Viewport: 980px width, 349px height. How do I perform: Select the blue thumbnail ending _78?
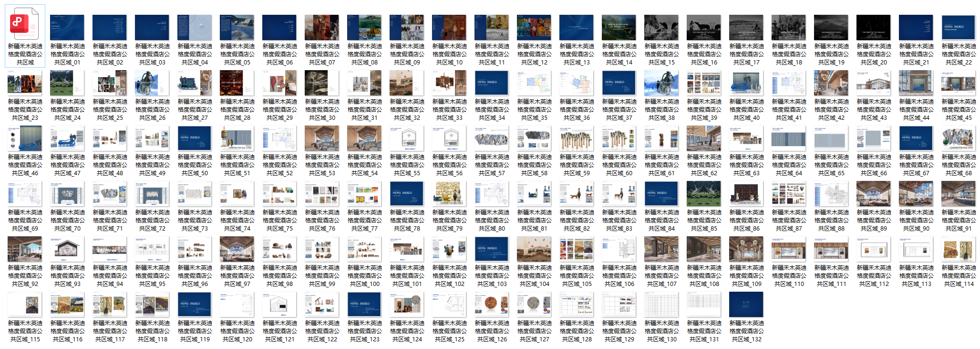[x=407, y=193]
